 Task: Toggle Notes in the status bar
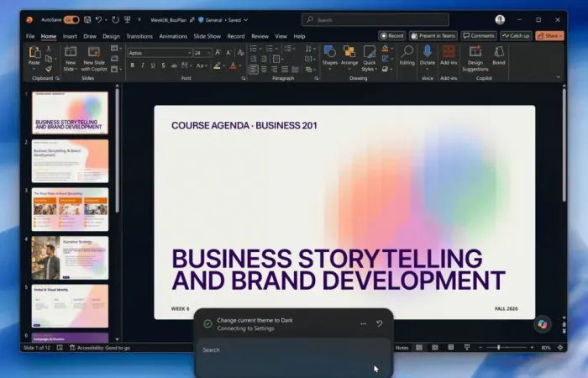click(x=402, y=348)
